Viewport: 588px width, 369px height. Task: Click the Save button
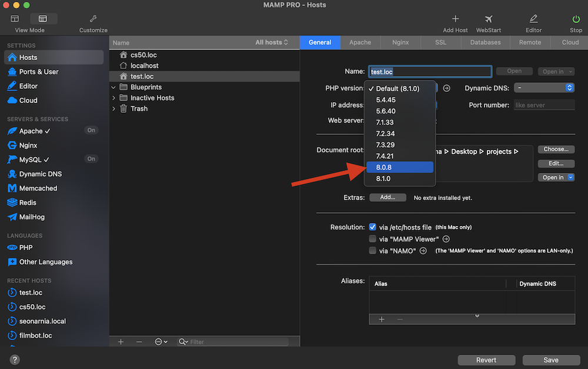pos(551,360)
